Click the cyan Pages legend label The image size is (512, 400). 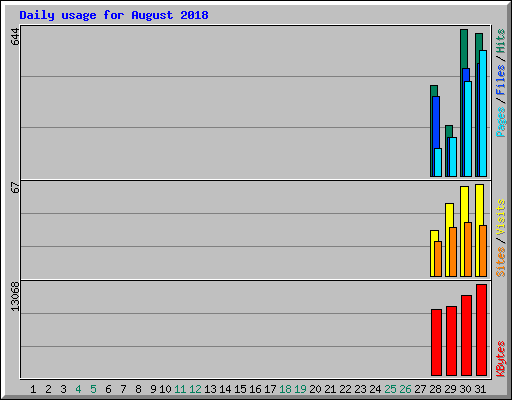500,122
